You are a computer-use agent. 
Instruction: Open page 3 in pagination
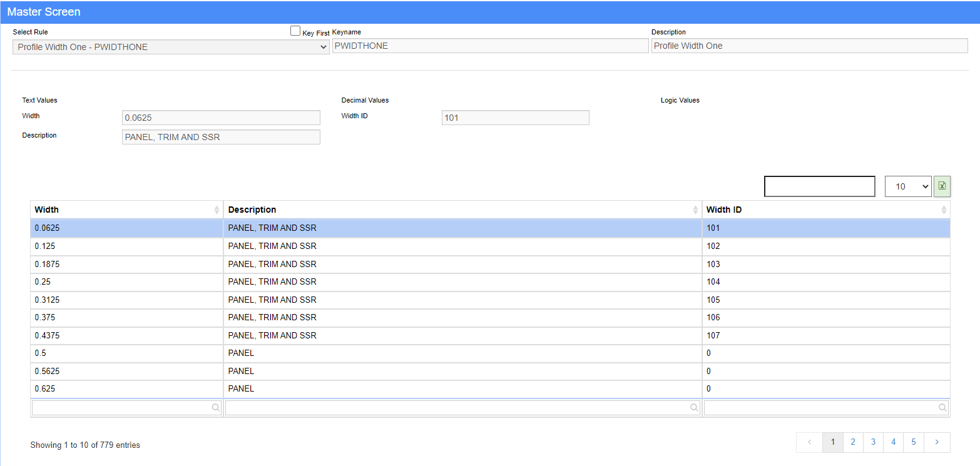872,442
